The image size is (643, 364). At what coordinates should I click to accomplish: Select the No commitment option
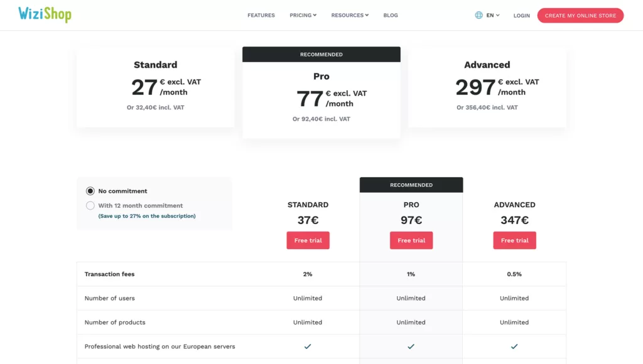pos(90,191)
